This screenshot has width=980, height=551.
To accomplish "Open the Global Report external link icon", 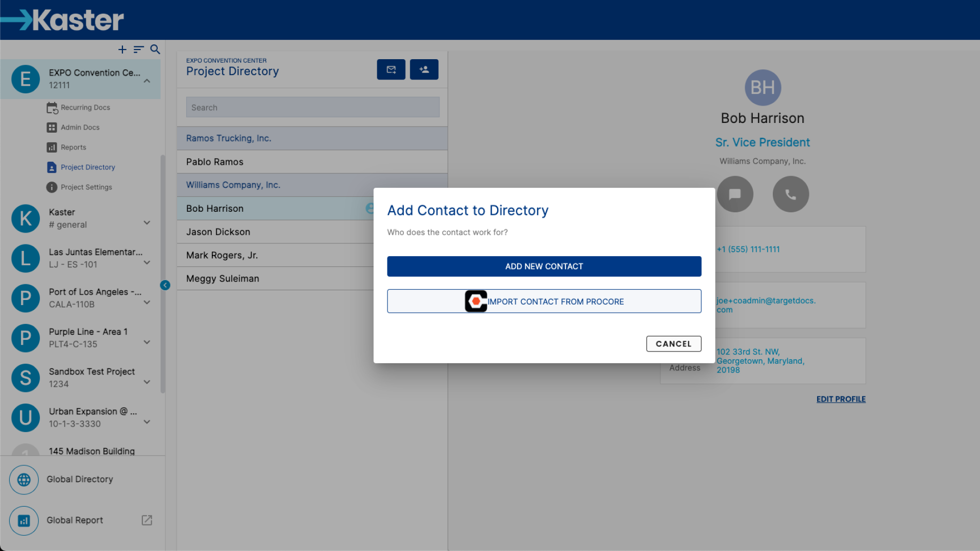I will pyautogui.click(x=146, y=520).
